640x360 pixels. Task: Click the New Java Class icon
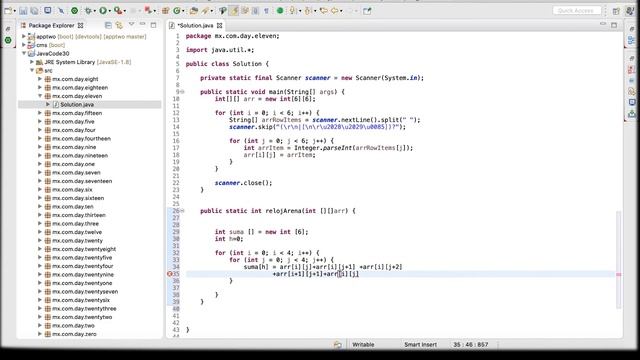(x=177, y=11)
